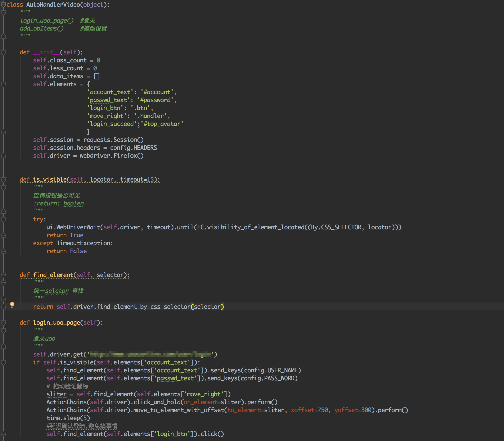Image resolution: width=504 pixels, height=441 pixels.
Task: Fold the find_element method definition
Action: [3, 275]
